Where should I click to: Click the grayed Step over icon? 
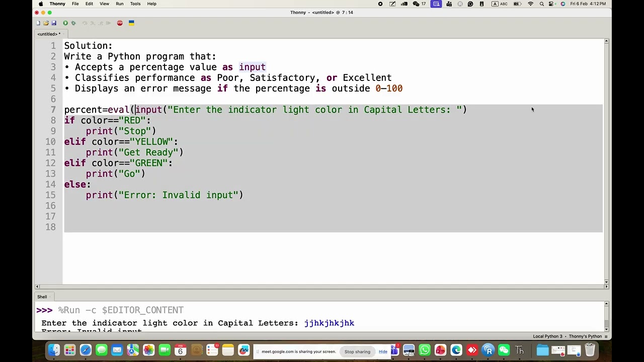85,23
